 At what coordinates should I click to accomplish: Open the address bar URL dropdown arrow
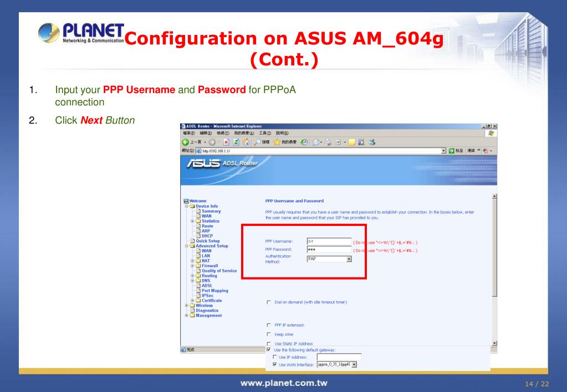coord(444,151)
